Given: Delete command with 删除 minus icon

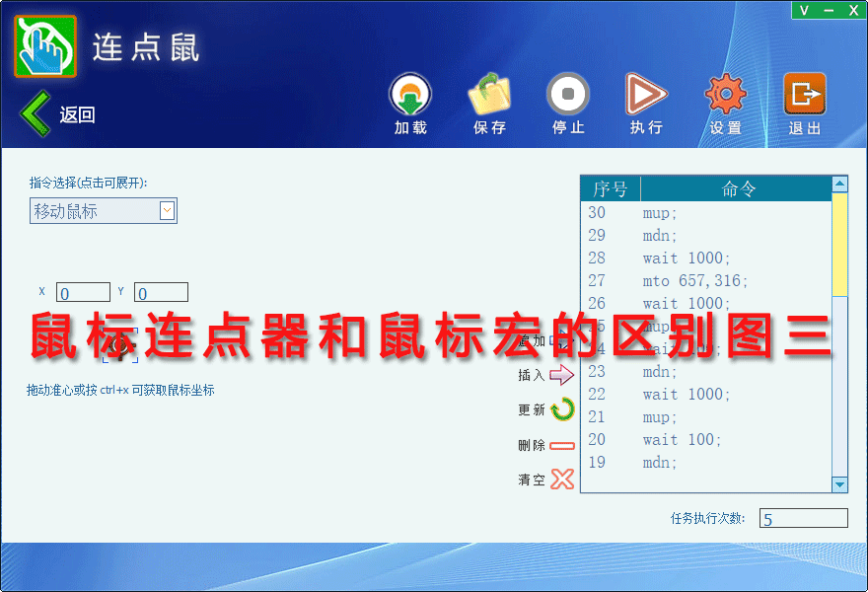Looking at the screenshot, I should 562,445.
